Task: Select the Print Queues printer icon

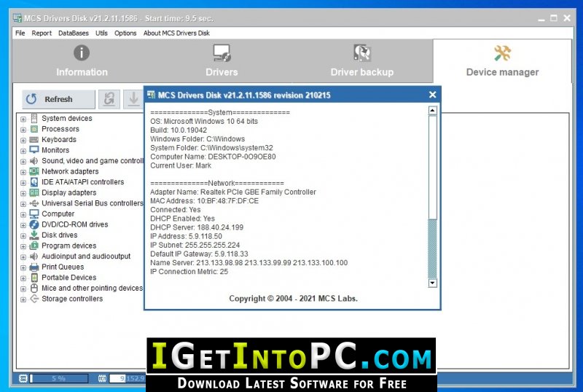Action: [x=34, y=267]
